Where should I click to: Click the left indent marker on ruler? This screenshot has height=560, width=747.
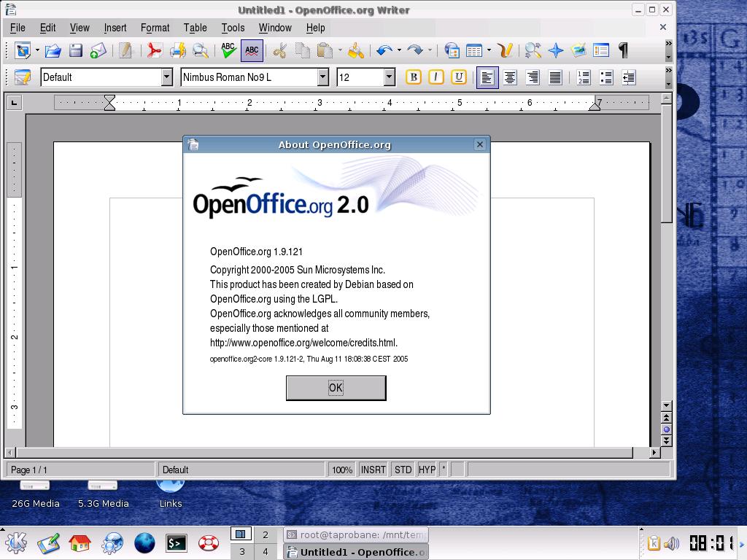coord(109,102)
